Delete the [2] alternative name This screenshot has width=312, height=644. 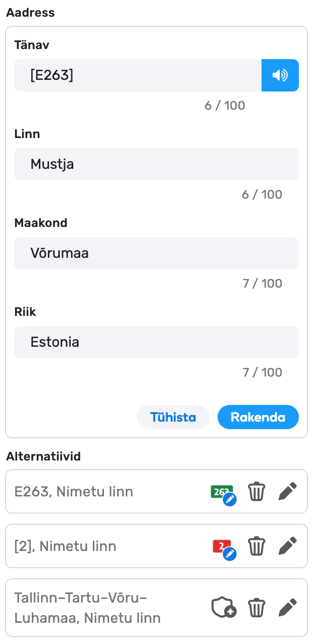(x=256, y=546)
